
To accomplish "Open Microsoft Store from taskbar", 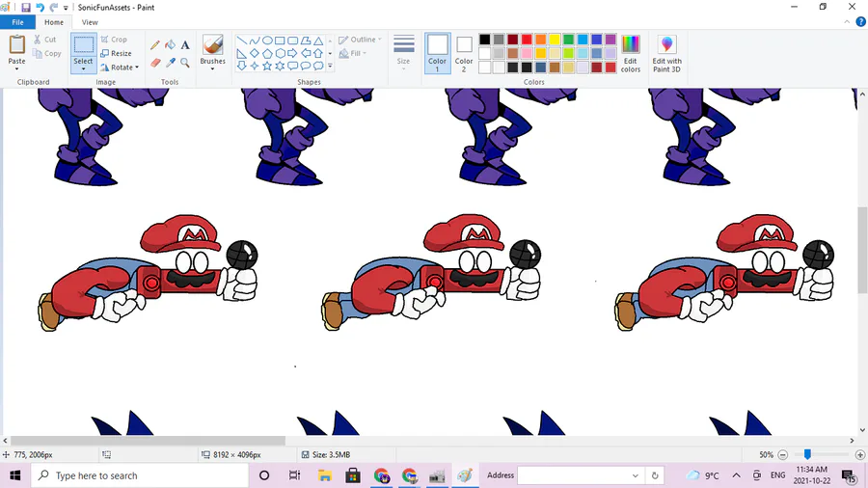I will (353, 475).
